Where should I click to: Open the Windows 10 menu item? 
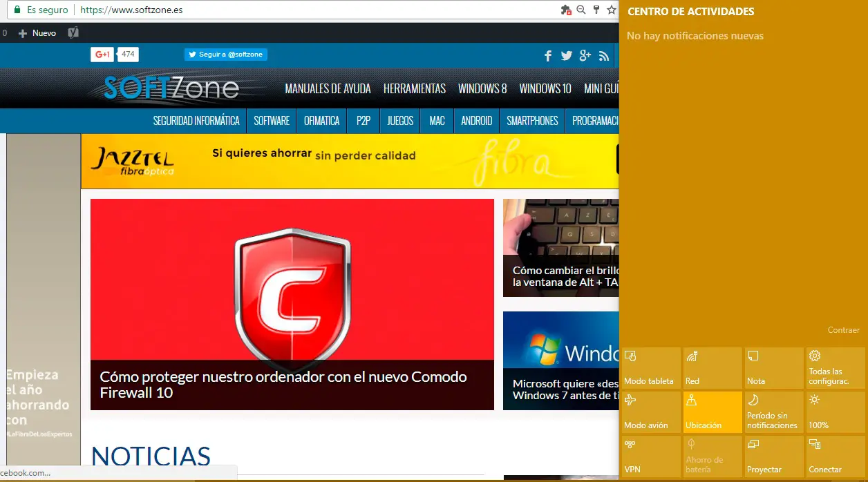[x=545, y=88]
